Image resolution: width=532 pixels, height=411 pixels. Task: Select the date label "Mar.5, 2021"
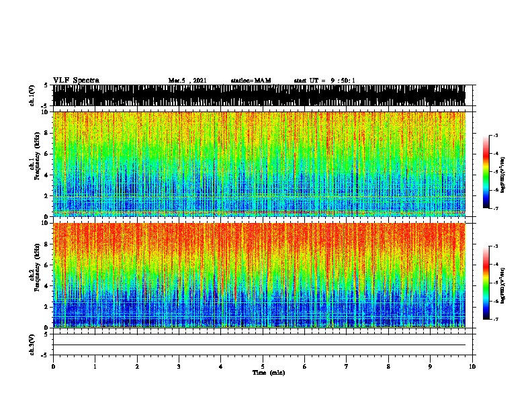pos(187,81)
